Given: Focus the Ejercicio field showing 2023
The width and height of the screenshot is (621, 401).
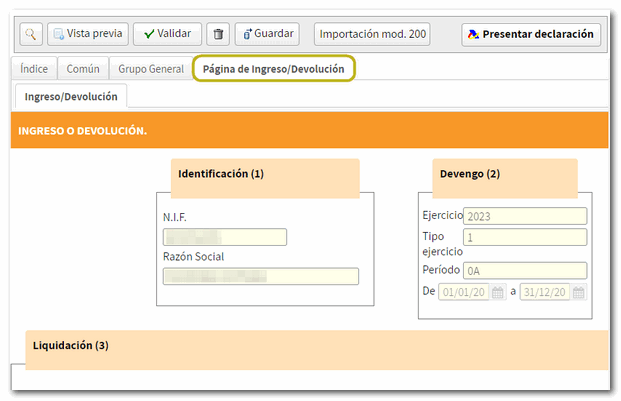Looking at the screenshot, I should (524, 216).
